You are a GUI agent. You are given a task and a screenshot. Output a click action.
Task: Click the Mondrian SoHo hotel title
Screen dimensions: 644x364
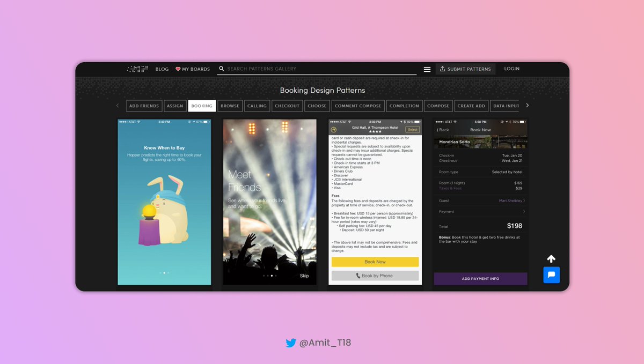click(455, 142)
